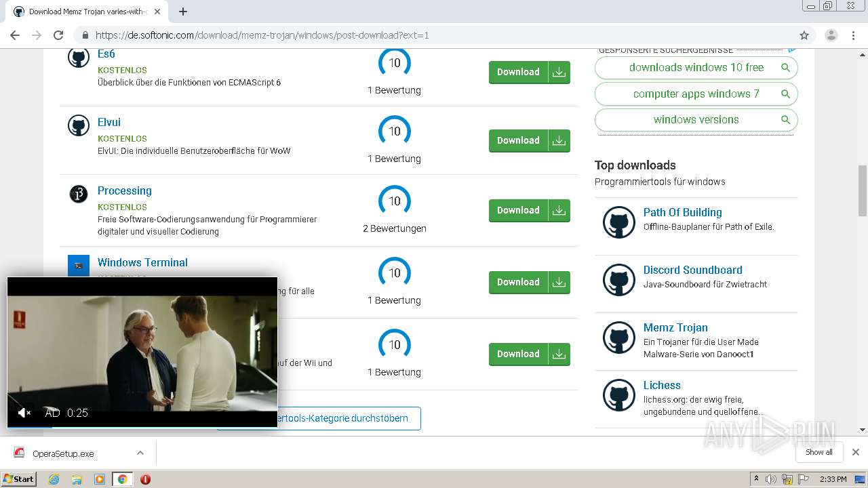
Task: Open the network tray icon
Action: click(787, 479)
